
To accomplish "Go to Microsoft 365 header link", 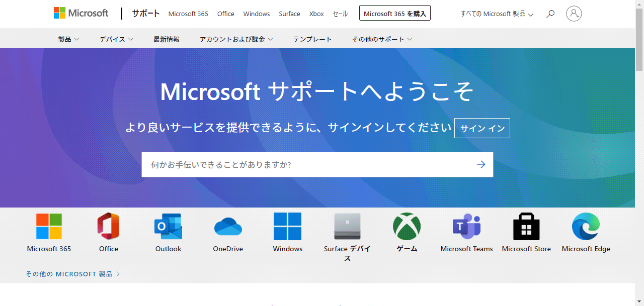I will point(188,14).
